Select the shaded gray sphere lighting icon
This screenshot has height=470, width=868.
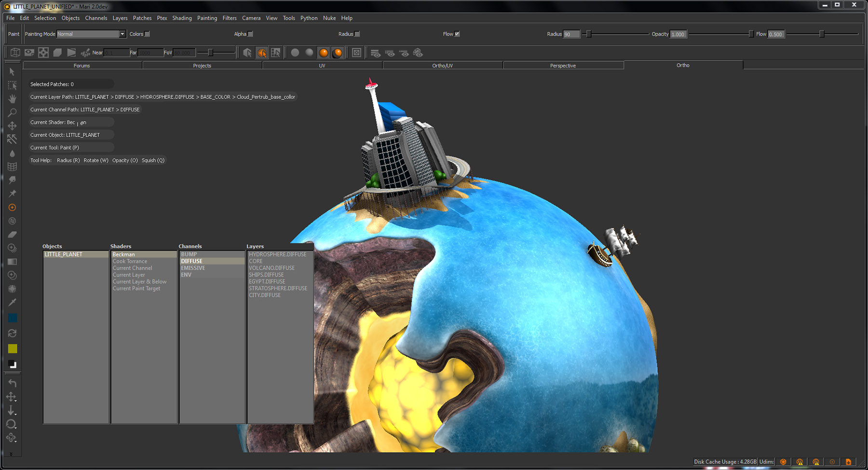(310, 53)
